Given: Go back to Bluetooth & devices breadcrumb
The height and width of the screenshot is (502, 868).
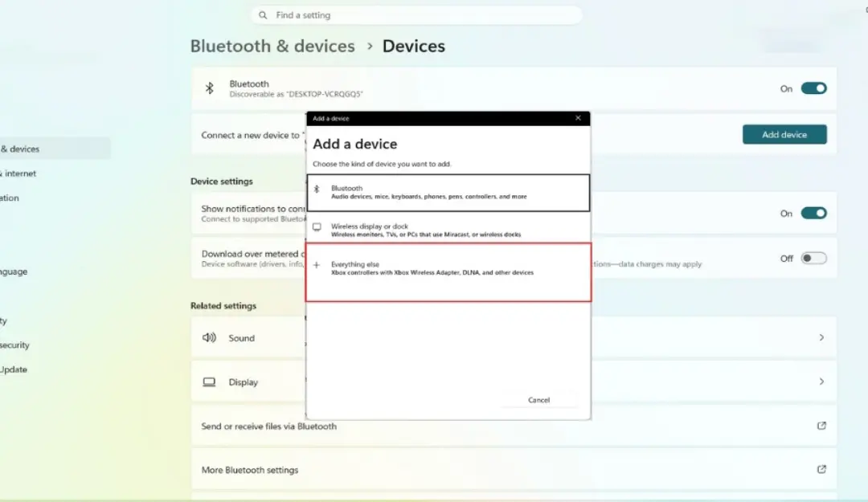Looking at the screenshot, I should [x=272, y=46].
